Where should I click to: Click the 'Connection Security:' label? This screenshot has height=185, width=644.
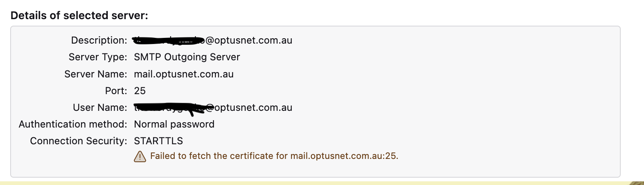tap(78, 141)
